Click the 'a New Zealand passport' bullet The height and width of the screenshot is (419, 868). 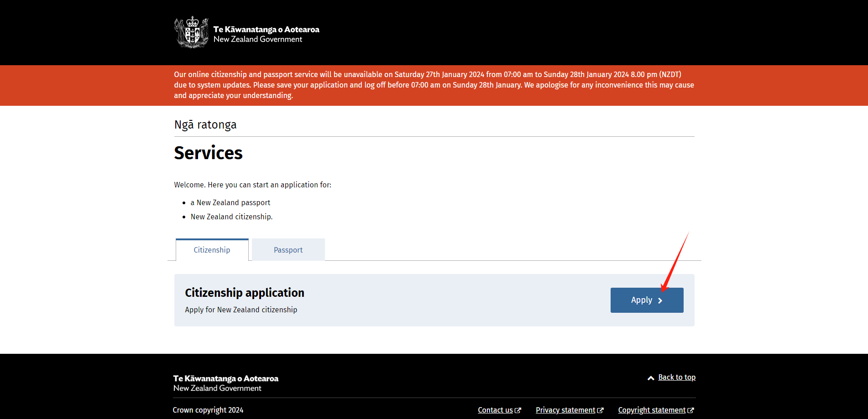(230, 202)
